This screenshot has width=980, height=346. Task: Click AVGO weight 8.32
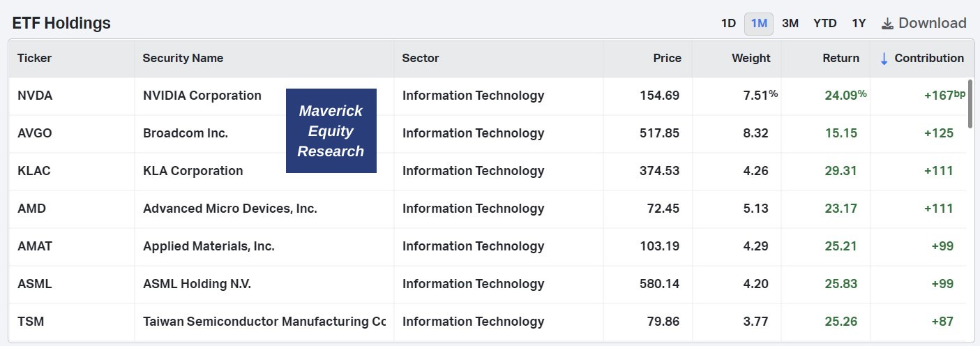[756, 133]
